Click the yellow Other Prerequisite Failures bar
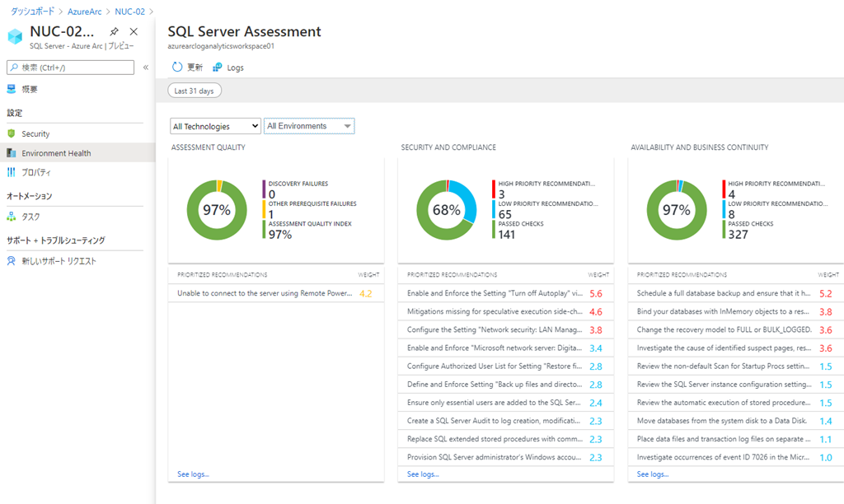This screenshot has height=504, width=844. [x=264, y=209]
